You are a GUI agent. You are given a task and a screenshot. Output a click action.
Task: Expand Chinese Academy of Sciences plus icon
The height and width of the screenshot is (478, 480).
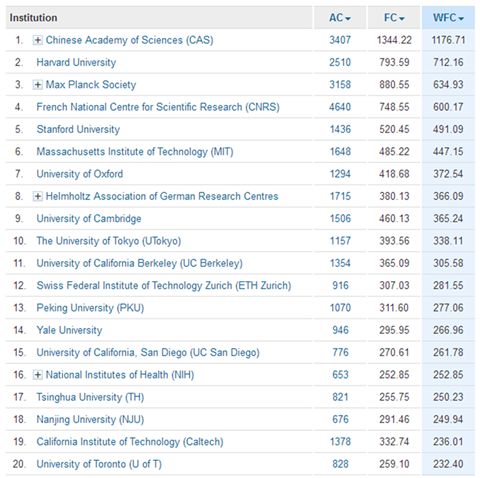click(38, 40)
